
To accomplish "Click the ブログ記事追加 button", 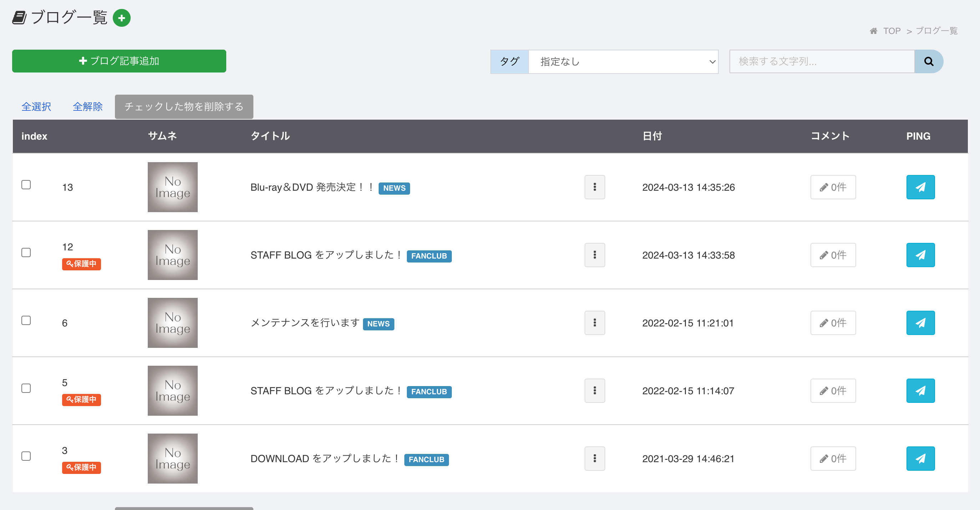I will (x=119, y=61).
